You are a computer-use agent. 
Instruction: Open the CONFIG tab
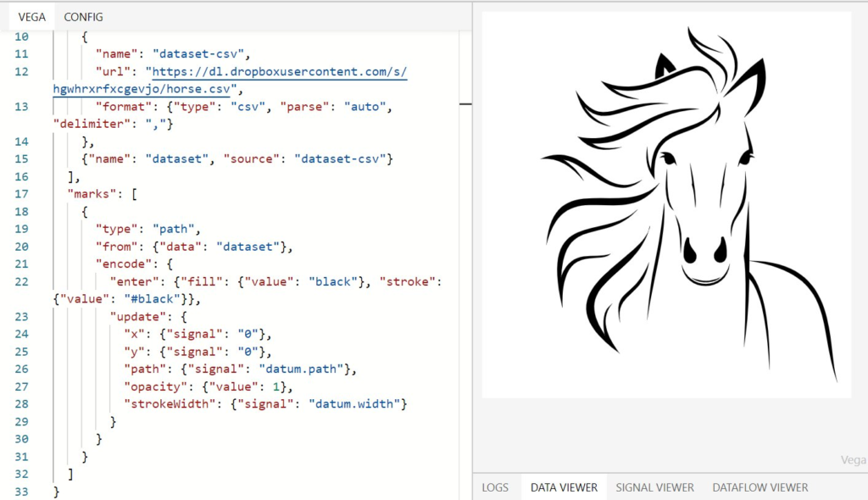point(83,17)
